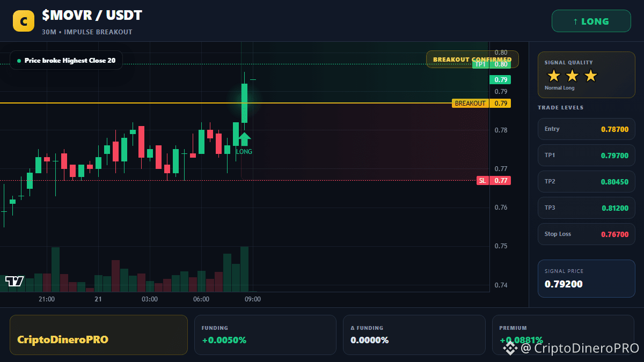Click the Entry 0.78700 trade level row
The height and width of the screenshot is (362, 644).
click(x=587, y=129)
